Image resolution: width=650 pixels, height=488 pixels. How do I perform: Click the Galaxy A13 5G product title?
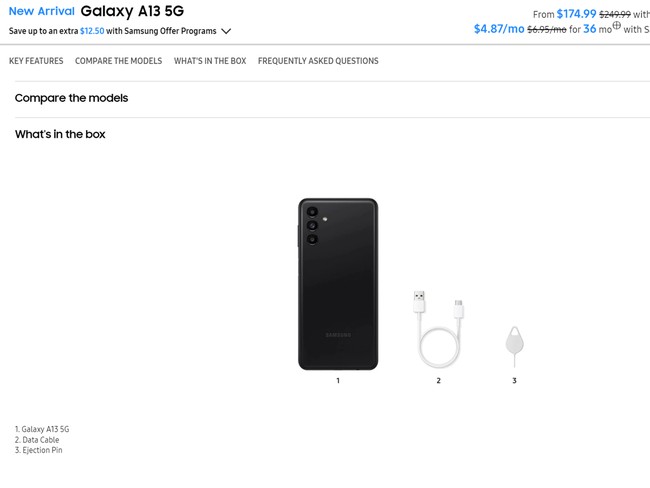tap(132, 11)
